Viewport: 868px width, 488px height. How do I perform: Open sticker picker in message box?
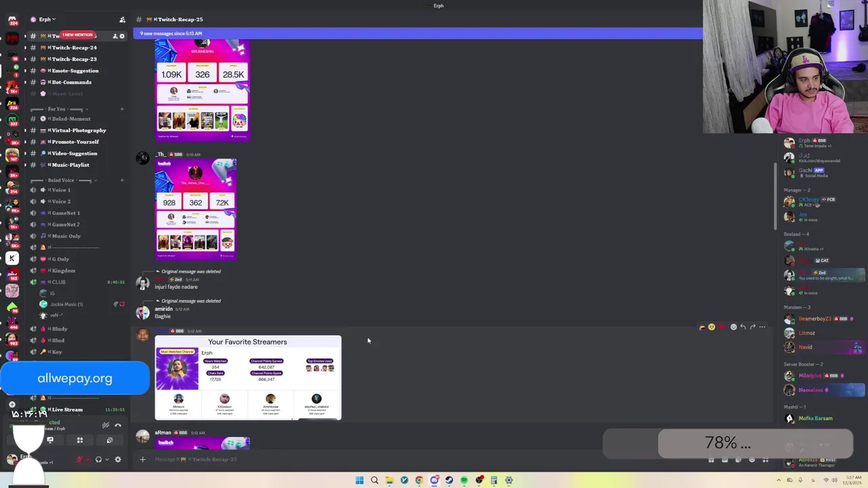pos(738,461)
